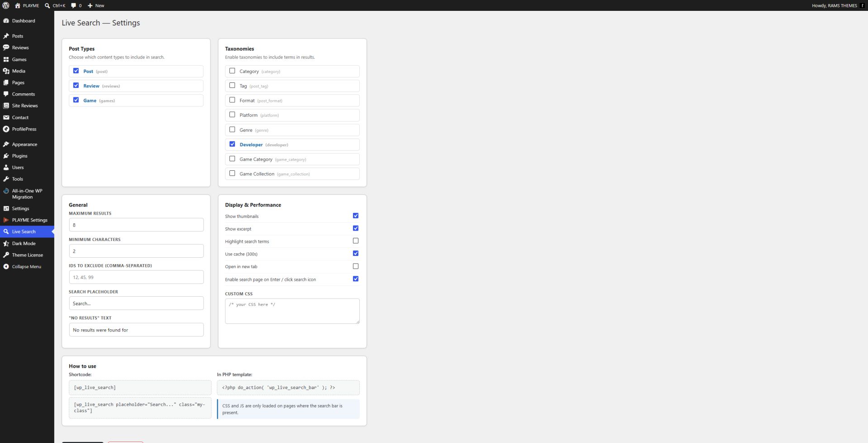Disable the Developer taxonomy checkbox

(x=232, y=144)
